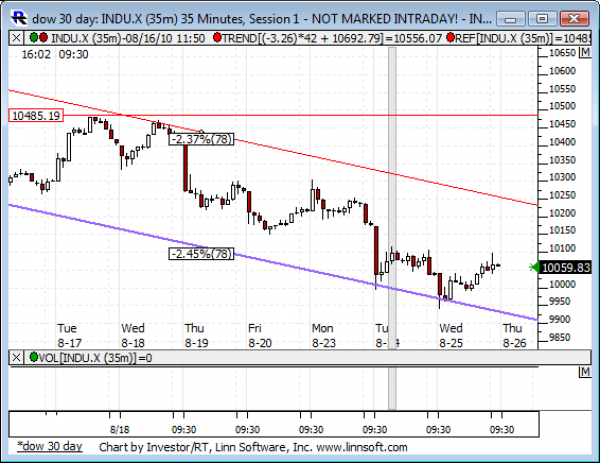Click the Wed 8-18 date label
600x463 pixels.
click(x=132, y=335)
